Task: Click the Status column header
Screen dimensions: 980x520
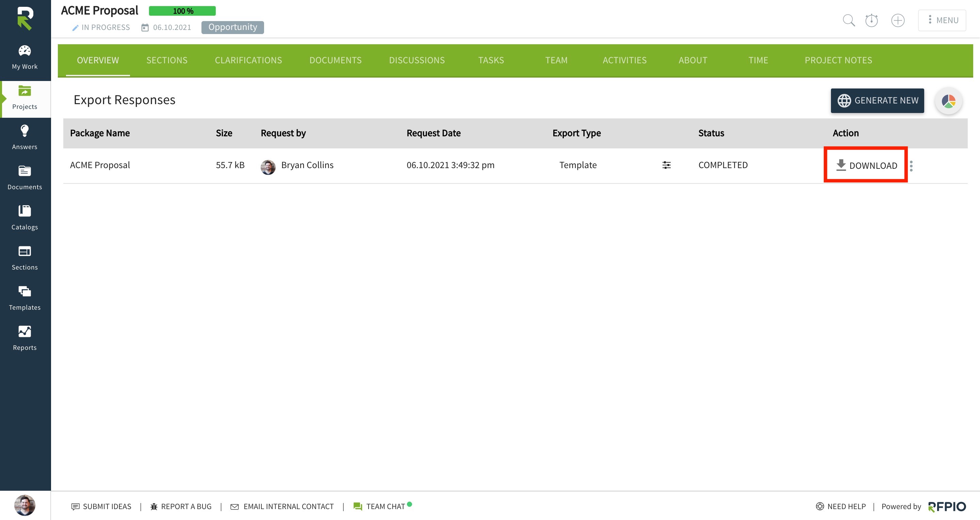Action: point(711,133)
